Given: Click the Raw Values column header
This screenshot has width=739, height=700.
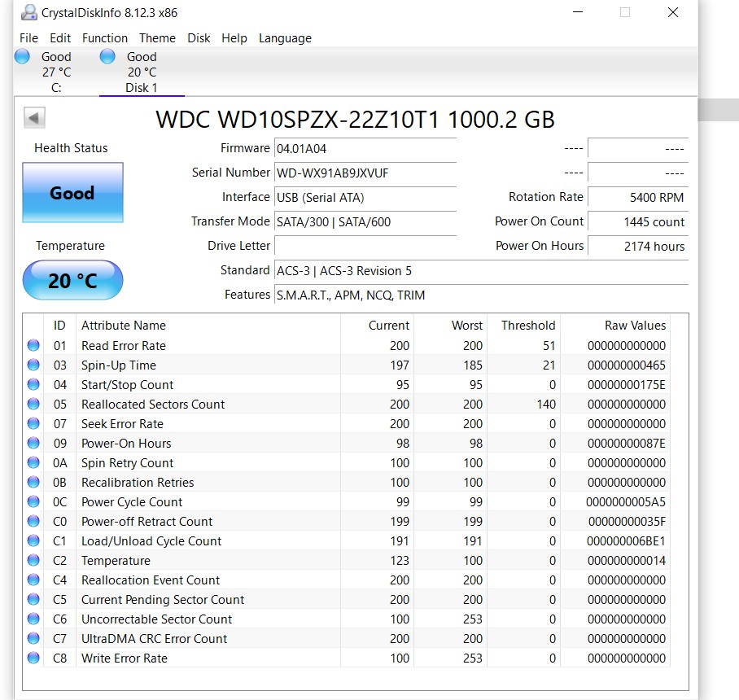Looking at the screenshot, I should pos(636,326).
